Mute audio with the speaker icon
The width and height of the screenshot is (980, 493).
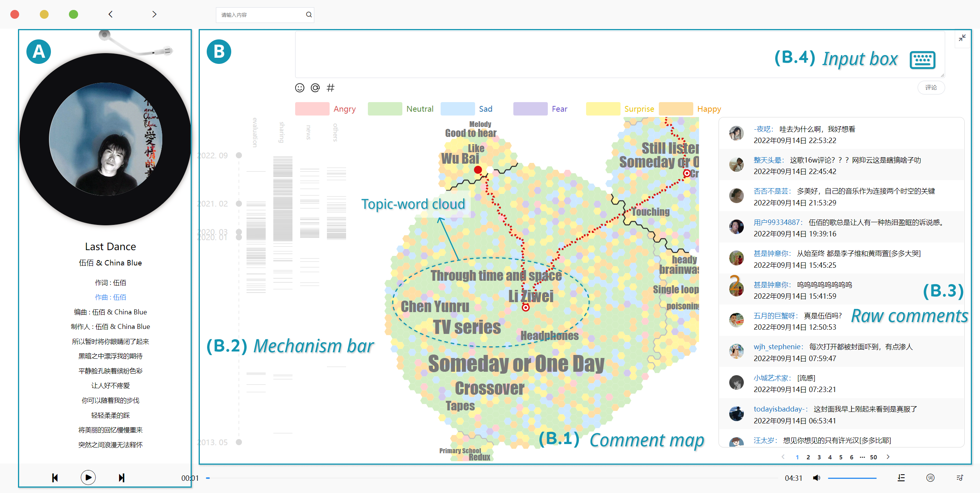(x=816, y=478)
